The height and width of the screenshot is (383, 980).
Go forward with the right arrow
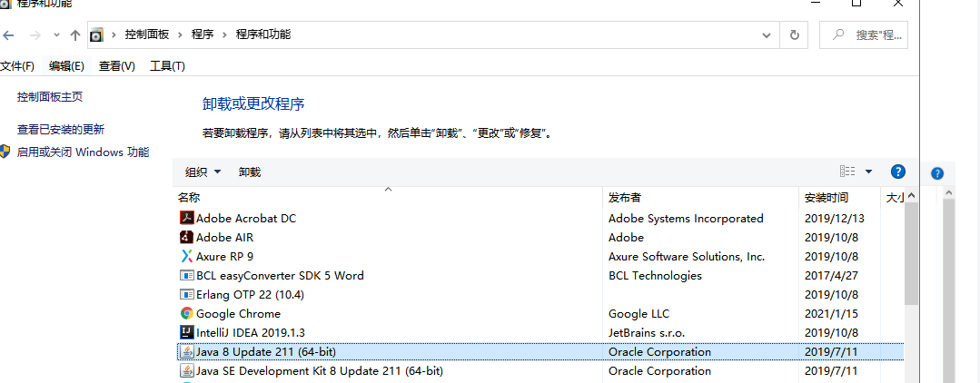(35, 35)
